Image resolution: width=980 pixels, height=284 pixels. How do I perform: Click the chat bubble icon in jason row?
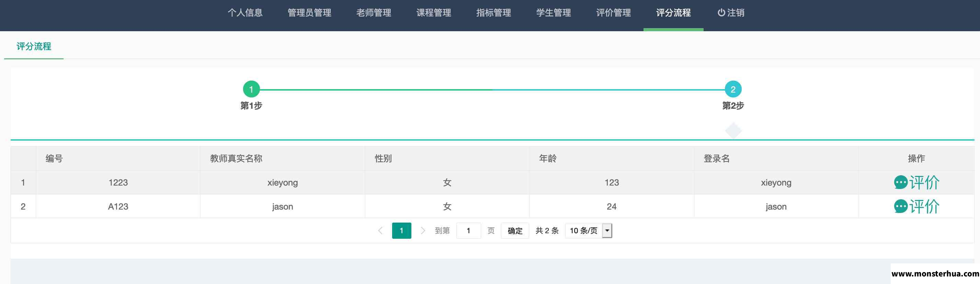tap(901, 206)
